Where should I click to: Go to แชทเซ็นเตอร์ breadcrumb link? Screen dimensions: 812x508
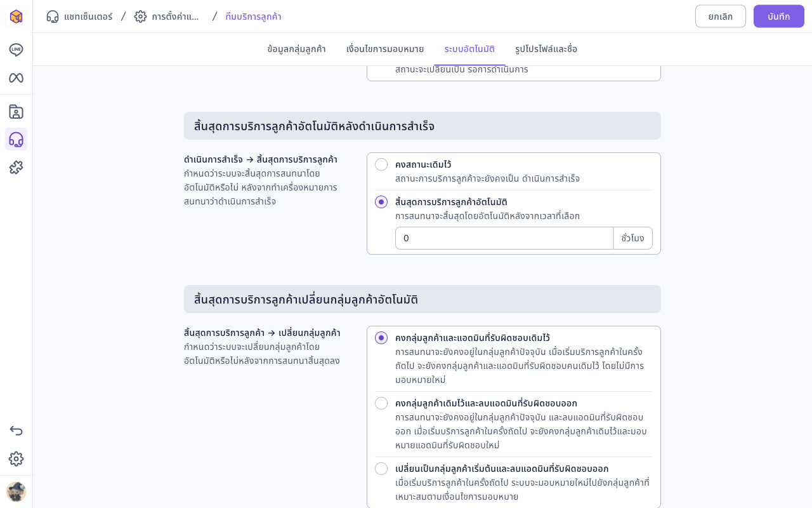pyautogui.click(x=88, y=17)
